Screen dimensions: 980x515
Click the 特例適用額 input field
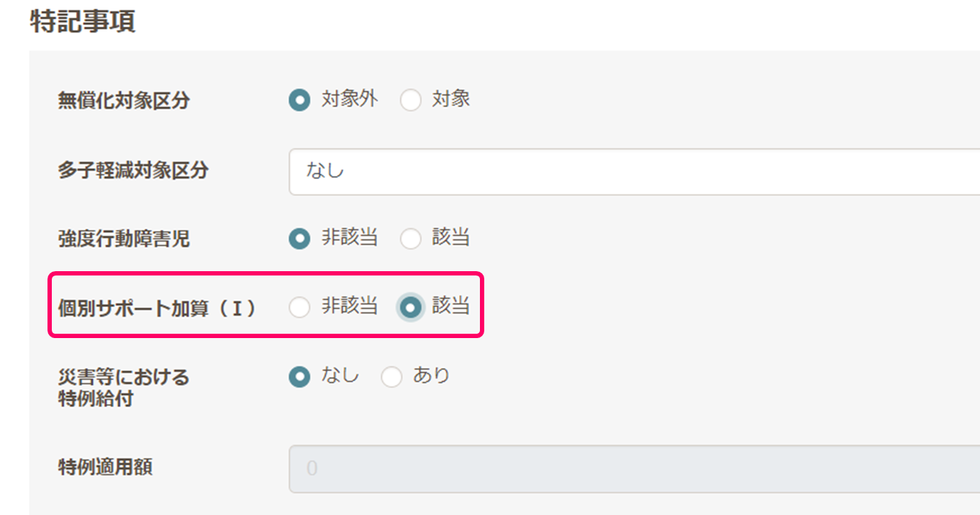[x=633, y=469]
